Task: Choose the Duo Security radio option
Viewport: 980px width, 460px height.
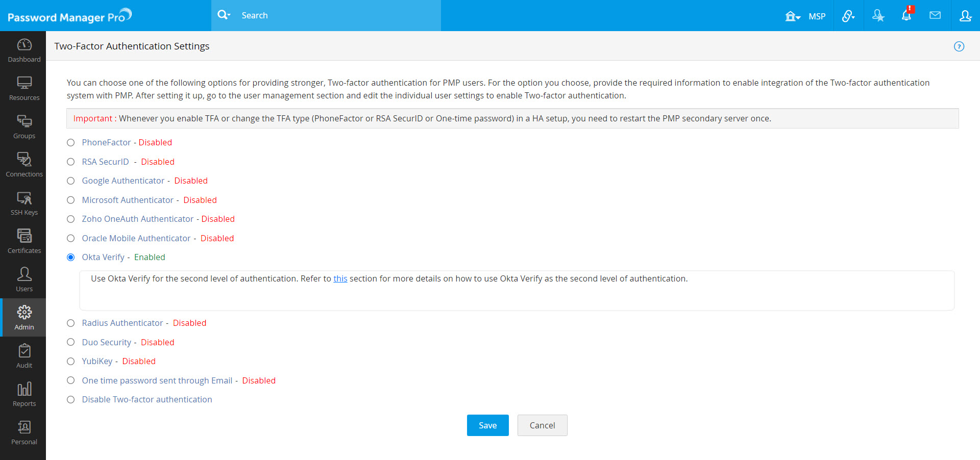Action: [x=71, y=342]
